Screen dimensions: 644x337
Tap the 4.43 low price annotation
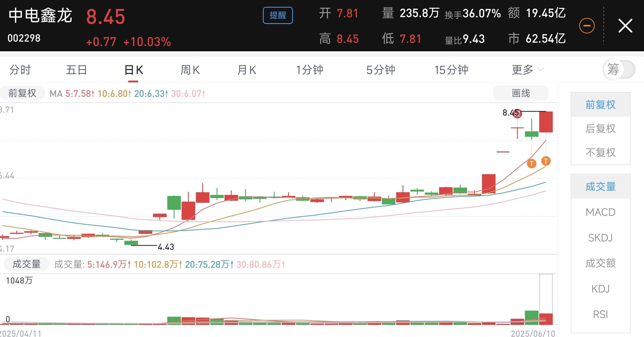(x=166, y=247)
